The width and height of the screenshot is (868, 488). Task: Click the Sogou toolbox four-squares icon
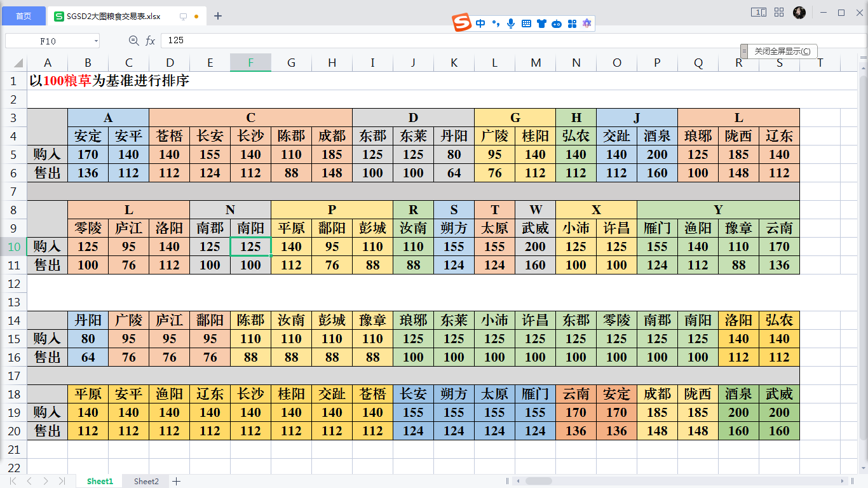point(572,24)
